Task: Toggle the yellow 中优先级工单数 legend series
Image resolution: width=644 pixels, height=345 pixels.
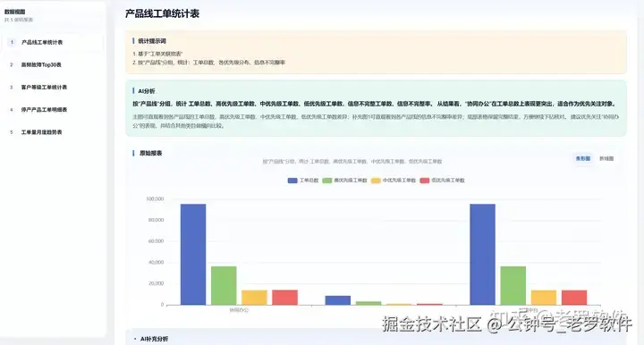Action: [394, 181]
